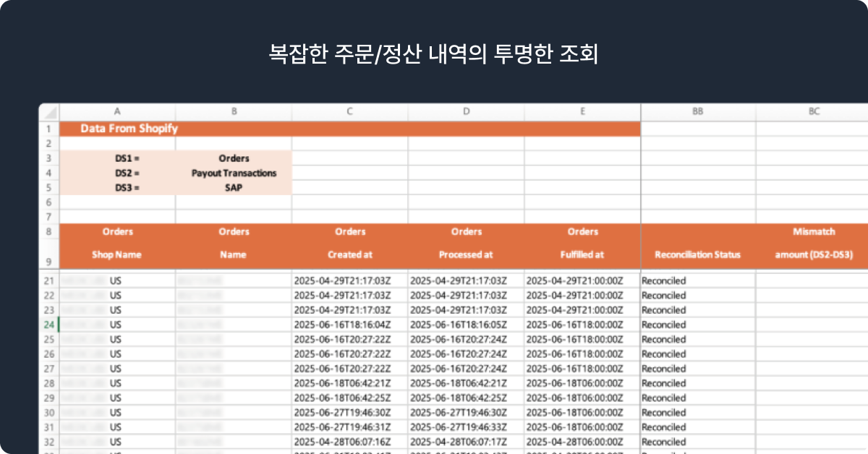This screenshot has height=454, width=868.
Task: Select the 'Fulfilled at' heading cell
Action: [582, 254]
